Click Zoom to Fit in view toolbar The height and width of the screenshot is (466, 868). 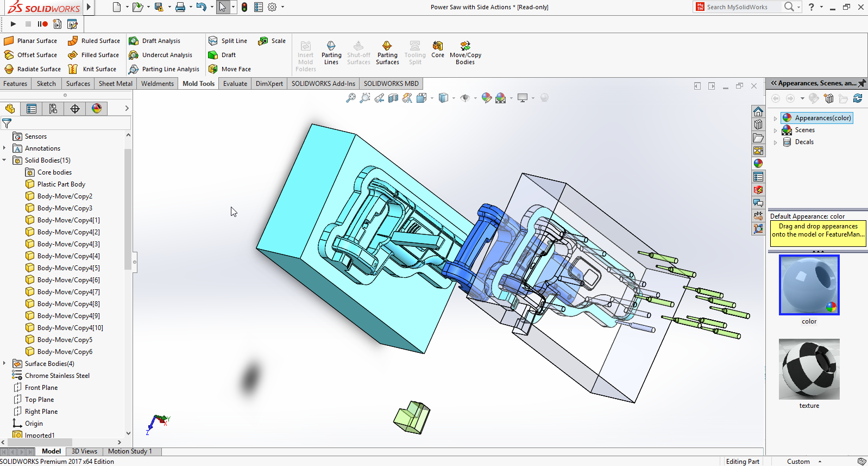[x=351, y=98]
